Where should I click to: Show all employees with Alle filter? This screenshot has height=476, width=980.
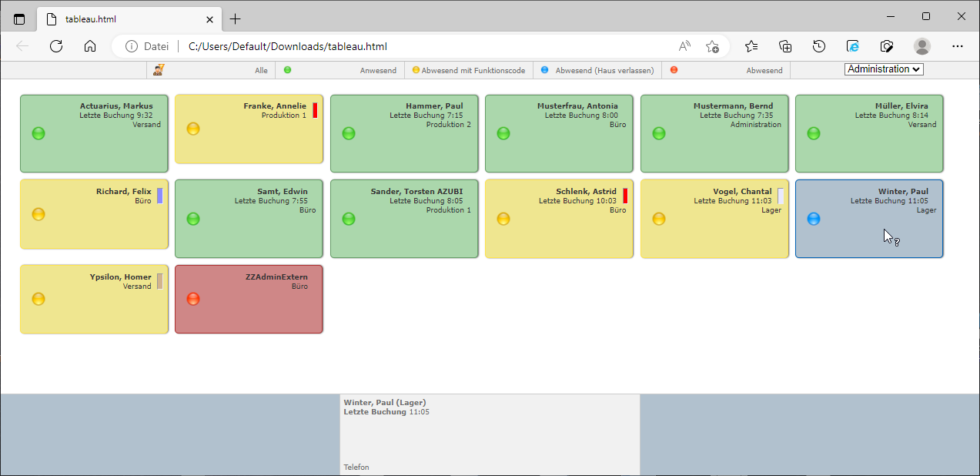coord(261,70)
